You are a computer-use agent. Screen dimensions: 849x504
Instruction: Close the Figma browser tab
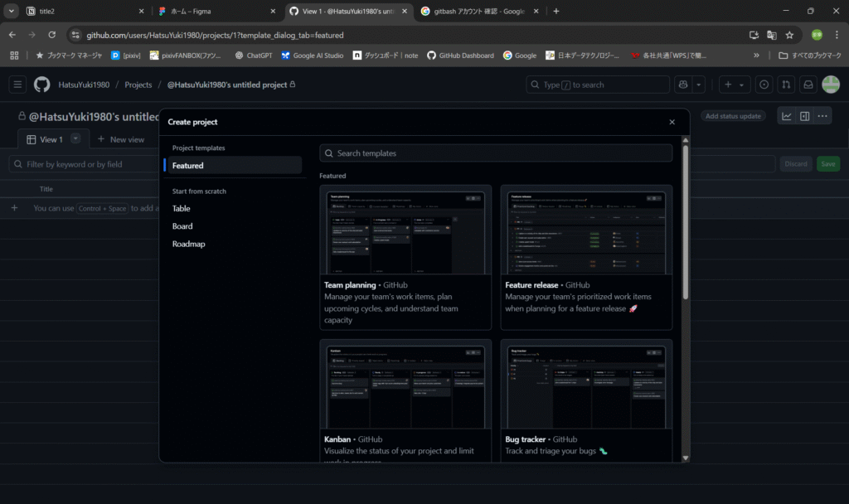coord(273,12)
